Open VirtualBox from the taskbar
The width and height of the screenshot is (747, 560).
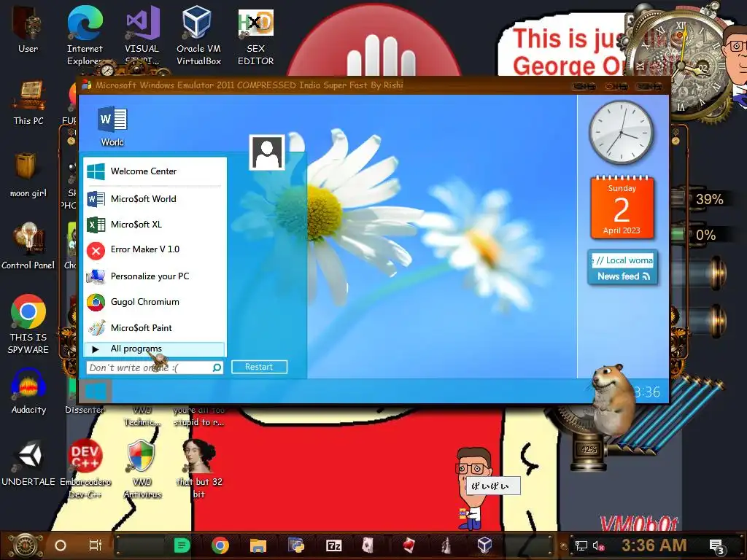484,545
